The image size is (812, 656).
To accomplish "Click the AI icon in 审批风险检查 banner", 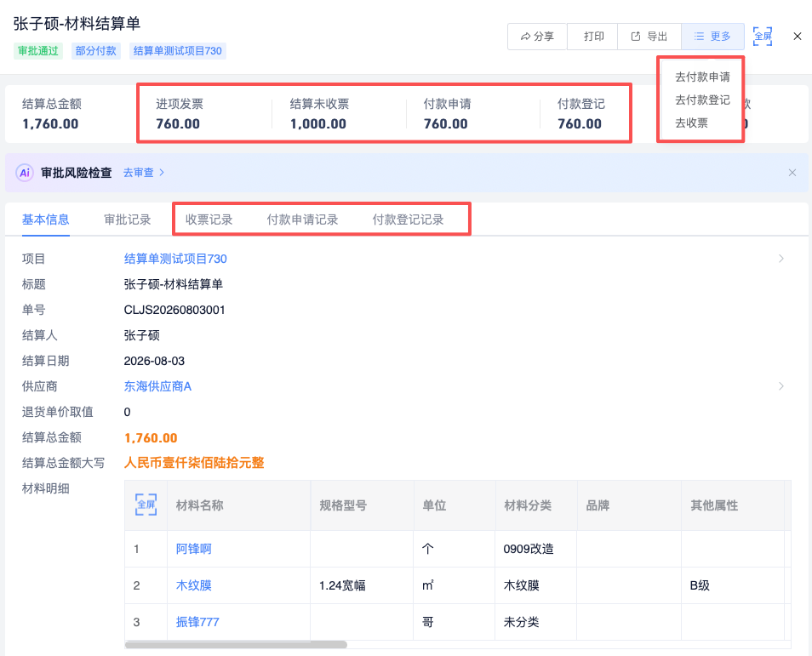I will coord(25,173).
